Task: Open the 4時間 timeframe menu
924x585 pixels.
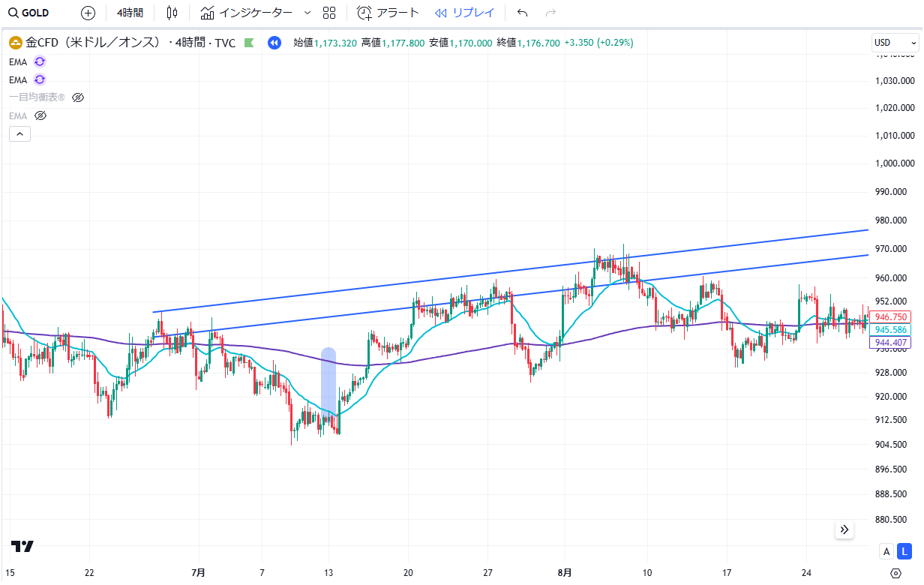Action: [130, 13]
